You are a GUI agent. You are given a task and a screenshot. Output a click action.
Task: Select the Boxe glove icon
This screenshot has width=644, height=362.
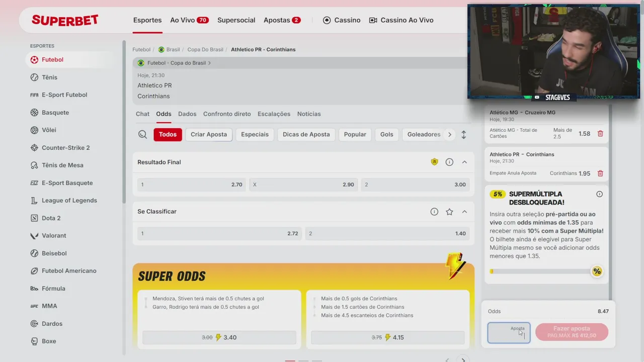click(x=34, y=341)
